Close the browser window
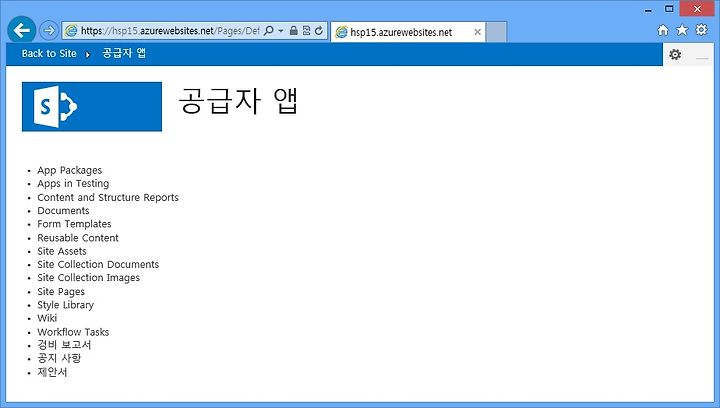720x408 pixels. 697,9
